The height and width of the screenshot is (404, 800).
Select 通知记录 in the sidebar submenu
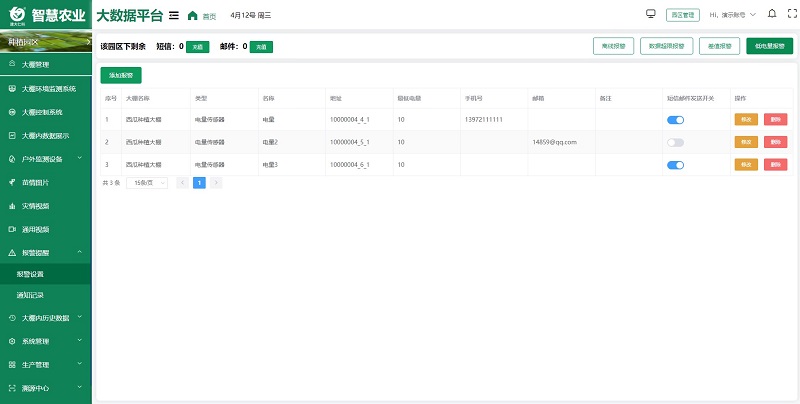pyautogui.click(x=31, y=295)
